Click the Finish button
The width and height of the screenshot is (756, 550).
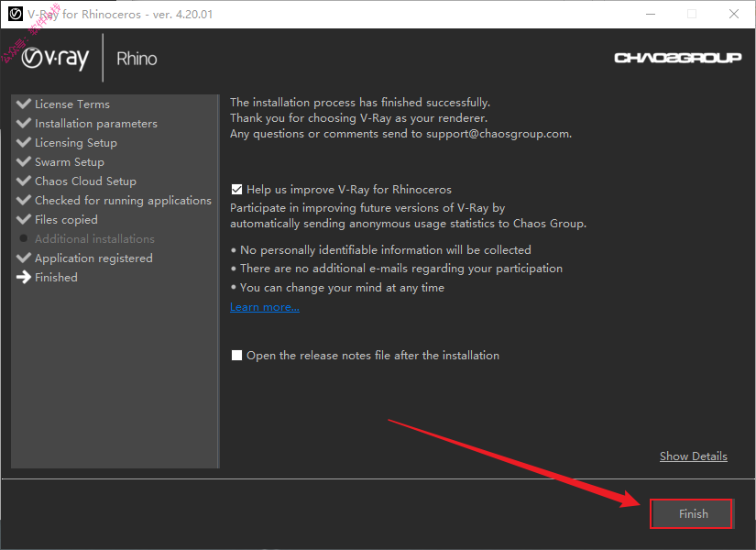pos(691,514)
